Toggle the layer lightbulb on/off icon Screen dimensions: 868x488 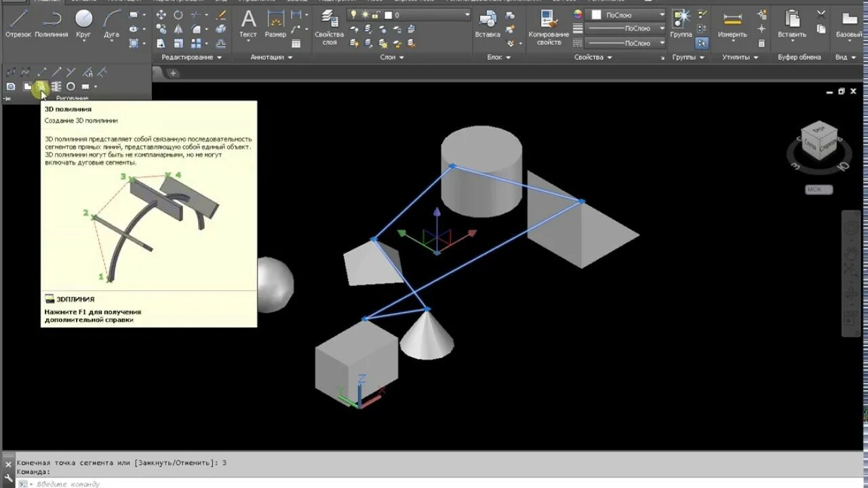coord(353,14)
